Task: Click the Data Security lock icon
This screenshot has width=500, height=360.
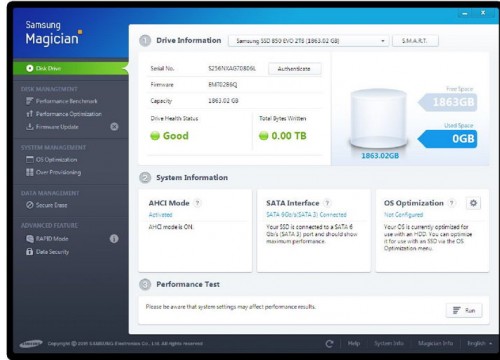Action: [30, 252]
